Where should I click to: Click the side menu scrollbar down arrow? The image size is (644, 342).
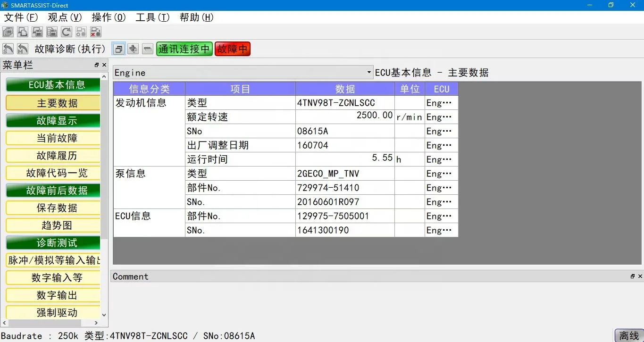pyautogui.click(x=104, y=315)
